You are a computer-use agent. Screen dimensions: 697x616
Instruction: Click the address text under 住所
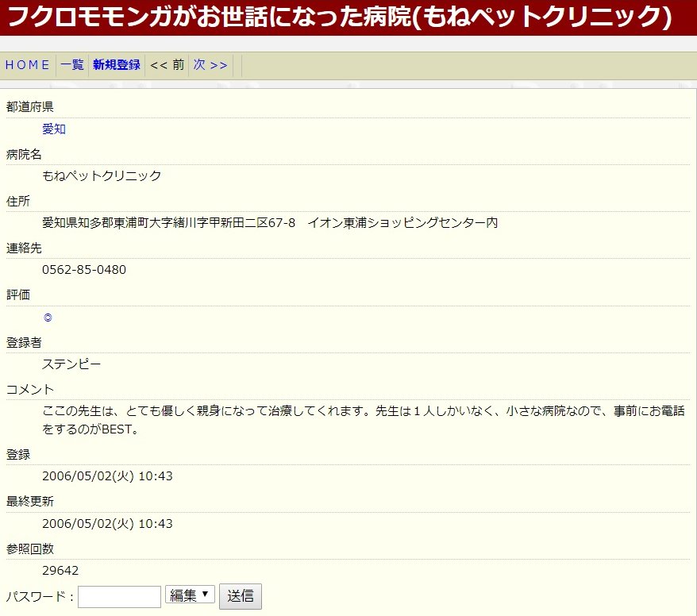tap(270, 223)
